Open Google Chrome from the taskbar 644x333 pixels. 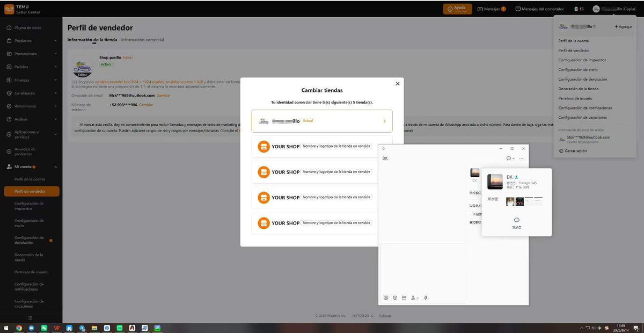point(19,328)
